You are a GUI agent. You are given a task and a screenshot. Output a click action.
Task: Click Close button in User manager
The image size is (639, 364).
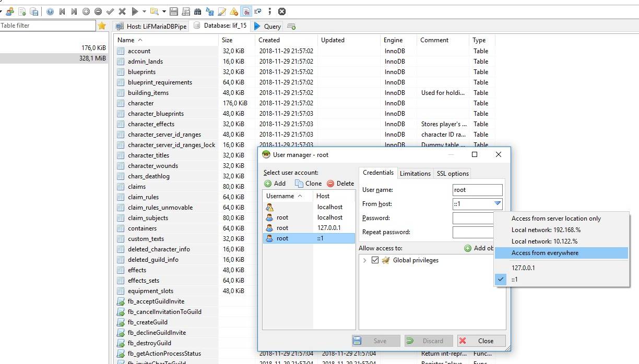[481, 341]
